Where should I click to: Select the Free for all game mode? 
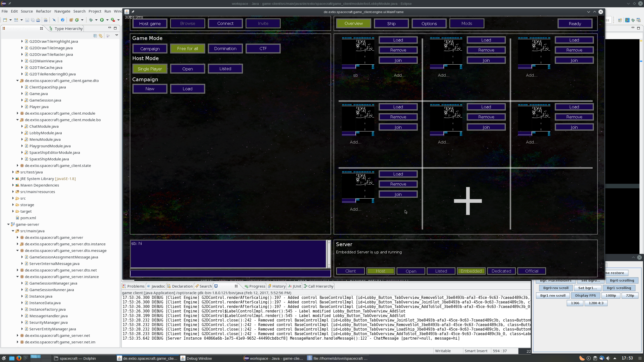point(187,49)
